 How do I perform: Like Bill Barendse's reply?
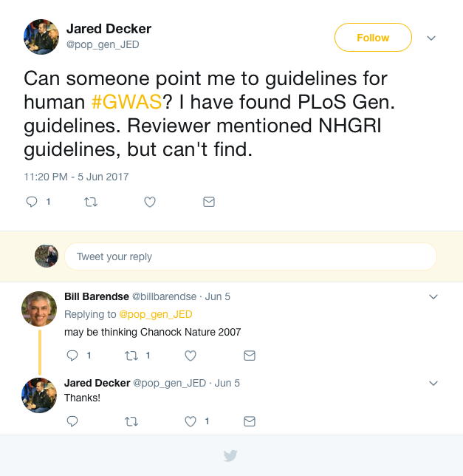click(x=190, y=356)
